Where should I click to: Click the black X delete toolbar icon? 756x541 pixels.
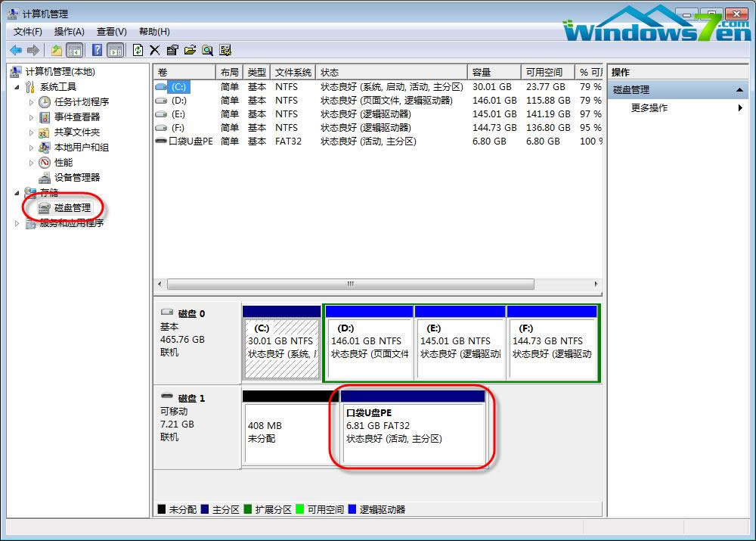tap(154, 50)
